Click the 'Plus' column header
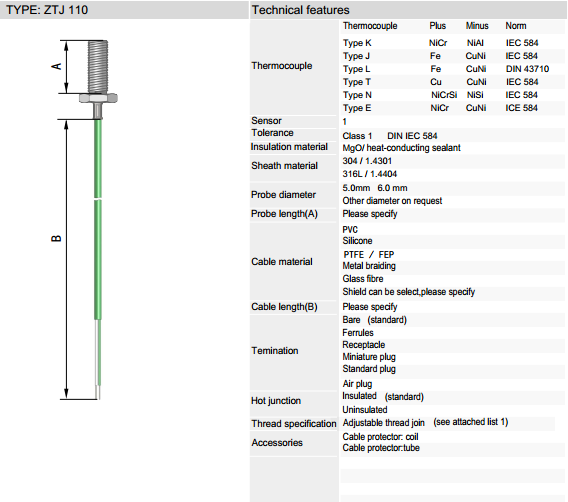 (x=438, y=26)
